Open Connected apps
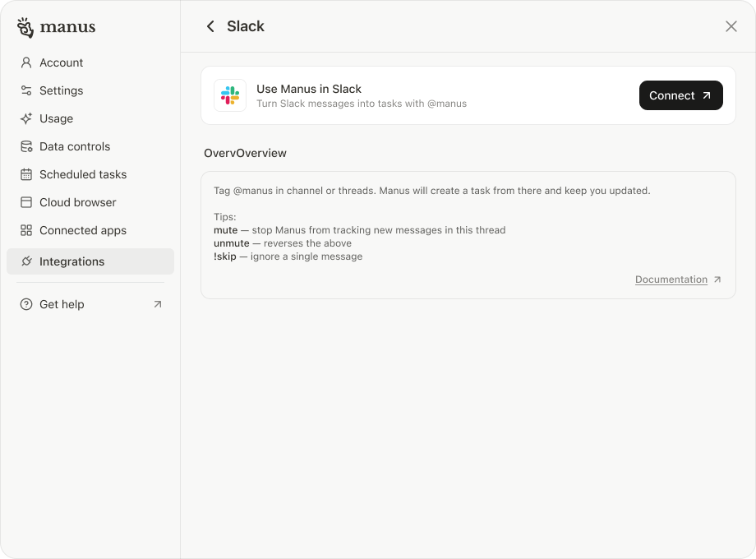Viewport: 756px width, 559px height. click(90, 230)
